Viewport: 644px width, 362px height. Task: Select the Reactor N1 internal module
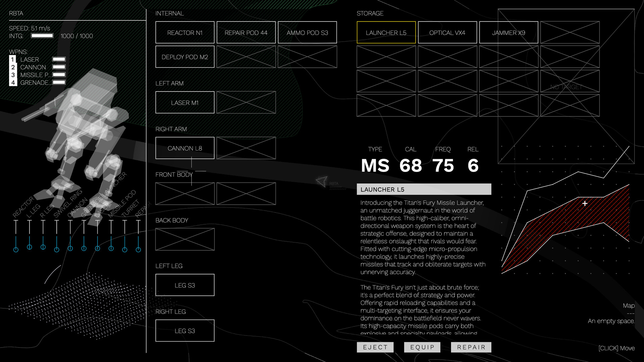(x=185, y=33)
